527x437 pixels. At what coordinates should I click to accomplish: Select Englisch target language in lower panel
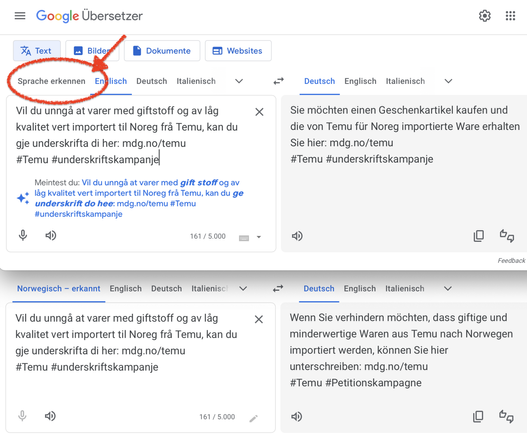click(x=360, y=288)
